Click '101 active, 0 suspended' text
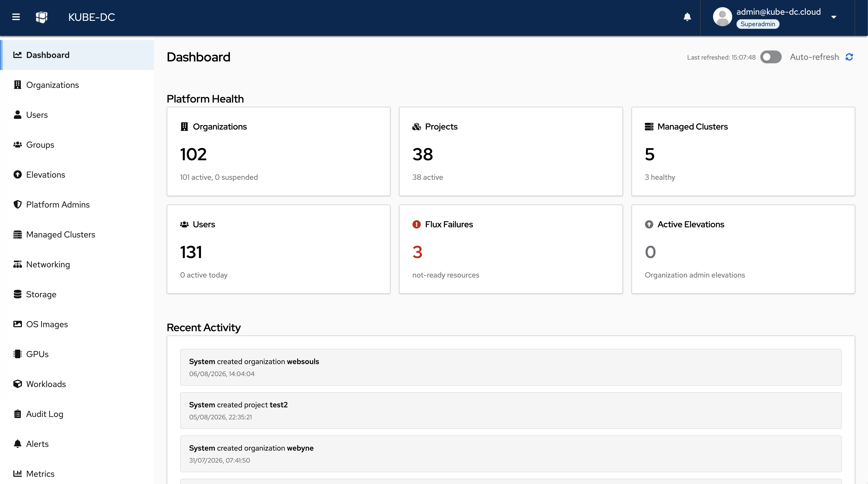Image resolution: width=868 pixels, height=484 pixels. 219,177
